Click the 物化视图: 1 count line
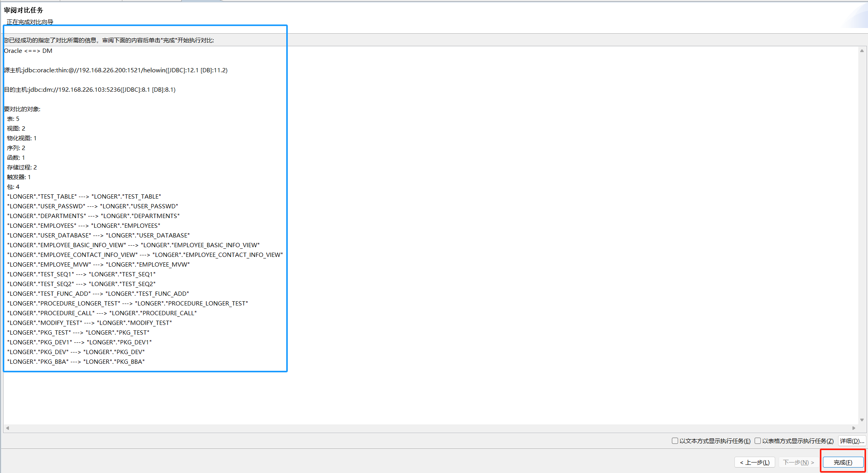Image resolution: width=868 pixels, height=473 pixels. point(22,138)
